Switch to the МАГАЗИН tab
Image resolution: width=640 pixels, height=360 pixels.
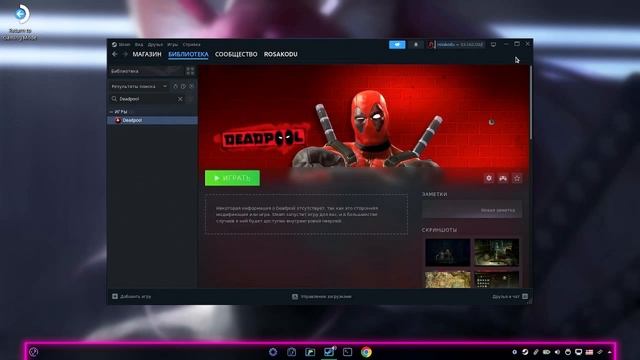point(147,54)
